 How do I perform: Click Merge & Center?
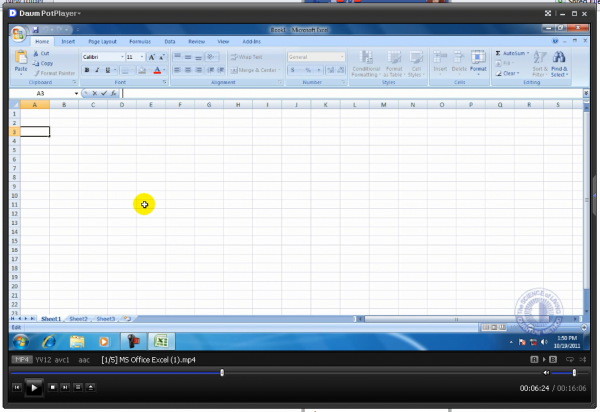[255, 70]
